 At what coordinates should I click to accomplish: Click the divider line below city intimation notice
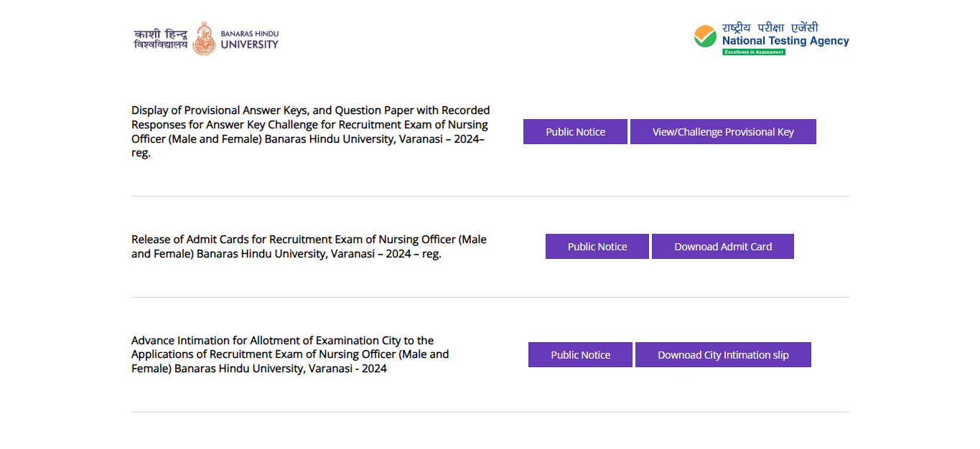(x=490, y=412)
